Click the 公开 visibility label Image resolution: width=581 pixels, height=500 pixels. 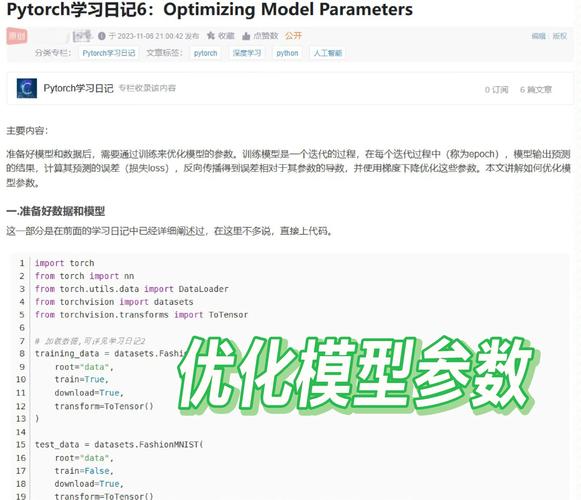293,36
